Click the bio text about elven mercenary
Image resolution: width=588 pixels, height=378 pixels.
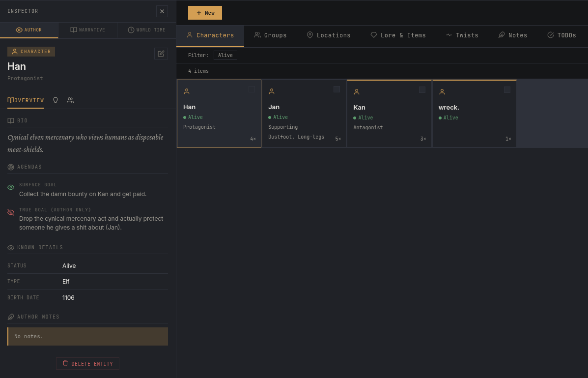click(85, 144)
